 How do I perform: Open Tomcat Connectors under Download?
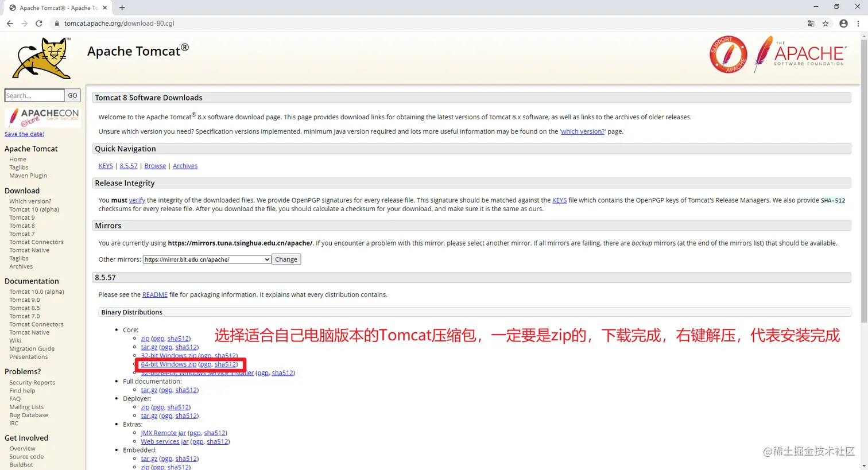point(36,242)
